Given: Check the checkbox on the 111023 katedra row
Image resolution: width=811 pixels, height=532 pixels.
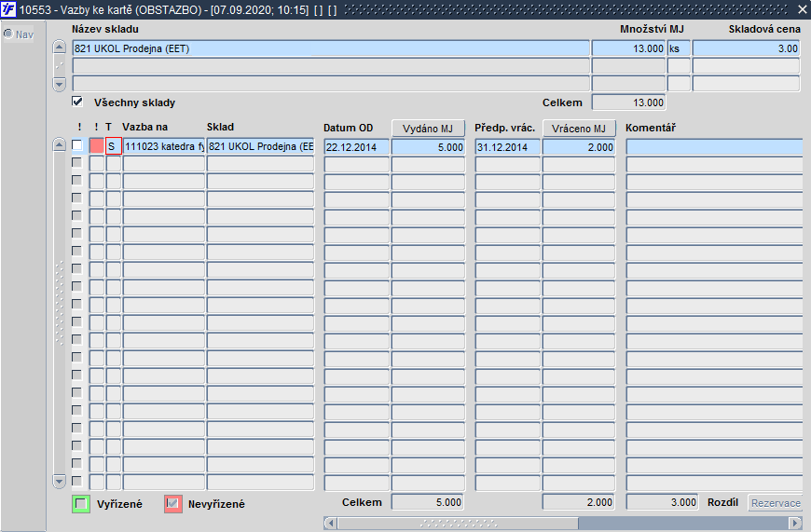Looking at the screenshot, I should coord(77,145).
